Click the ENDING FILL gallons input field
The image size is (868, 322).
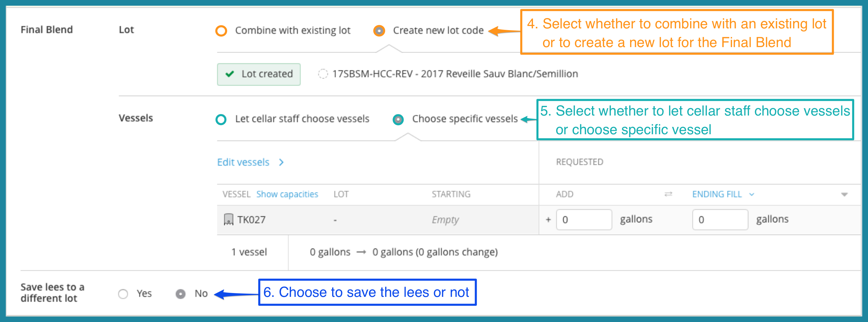[x=720, y=220]
